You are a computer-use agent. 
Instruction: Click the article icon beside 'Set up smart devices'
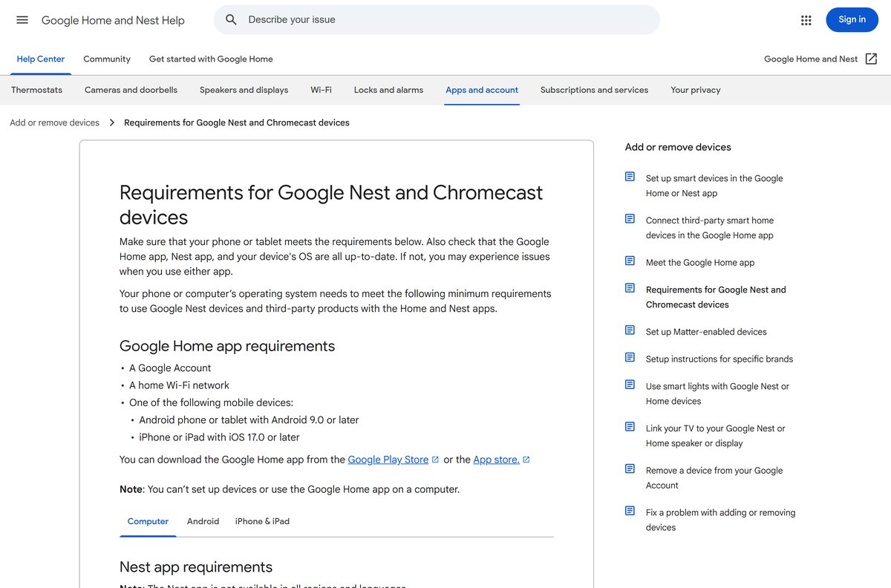(630, 177)
